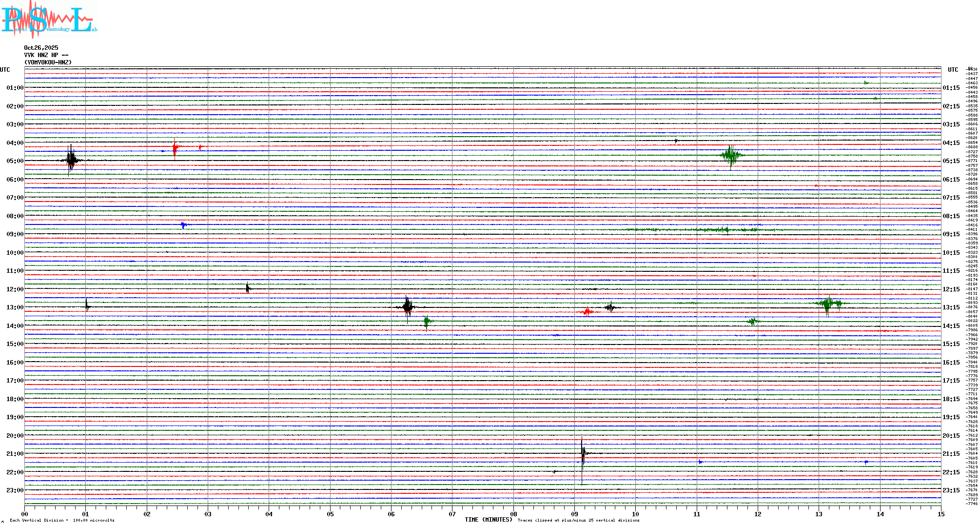
Task: Click the green event near minute 13 on the 12:45 trace
Action: (x=827, y=304)
